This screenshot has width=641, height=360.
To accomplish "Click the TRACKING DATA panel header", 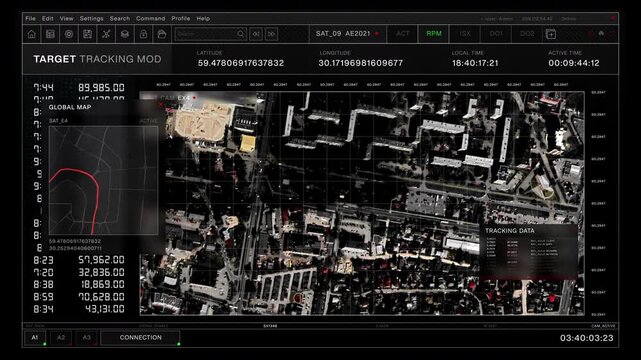I will click(x=510, y=230).
